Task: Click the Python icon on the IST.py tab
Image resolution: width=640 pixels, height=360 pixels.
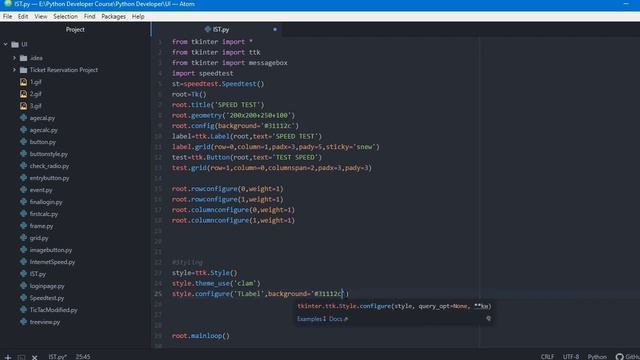Action: click(207, 29)
